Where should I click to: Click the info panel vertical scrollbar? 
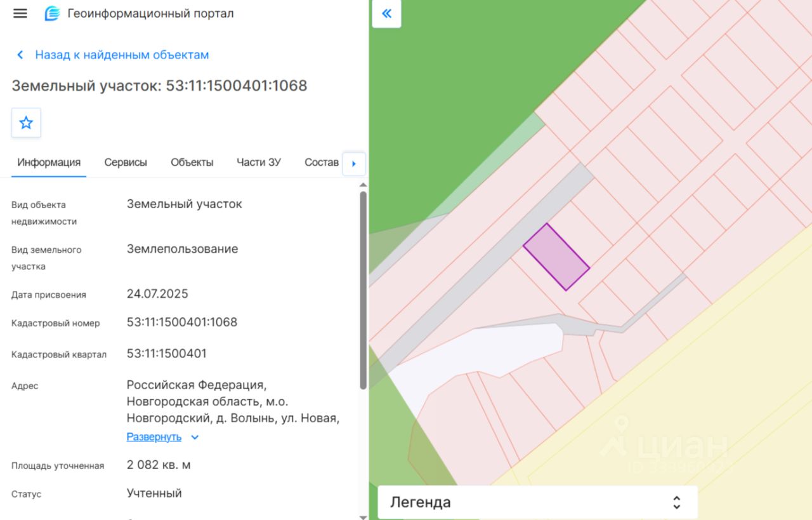(x=363, y=290)
